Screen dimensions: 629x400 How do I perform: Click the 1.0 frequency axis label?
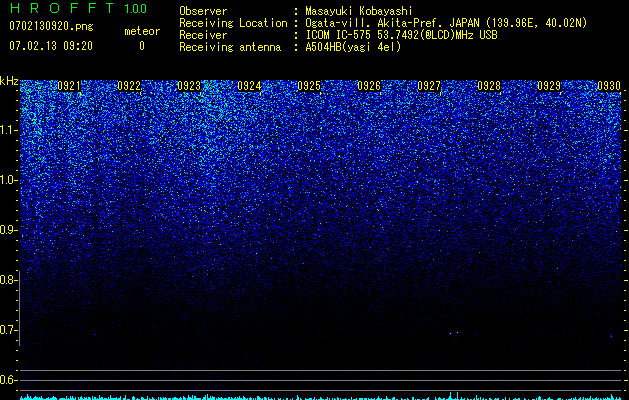(x=8, y=180)
